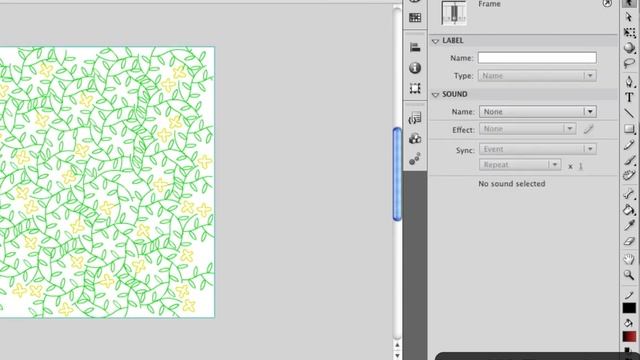Select the Eyedropper tool
Viewport: 640px width, 360px height.
(x=629, y=225)
